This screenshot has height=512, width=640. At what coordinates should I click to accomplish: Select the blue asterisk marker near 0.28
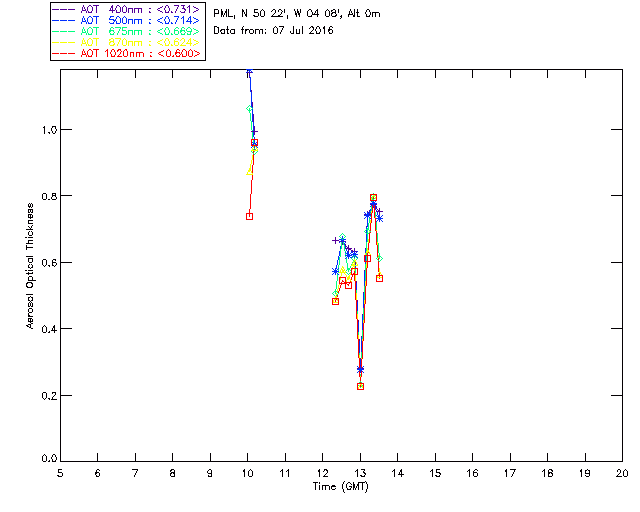(x=360, y=370)
